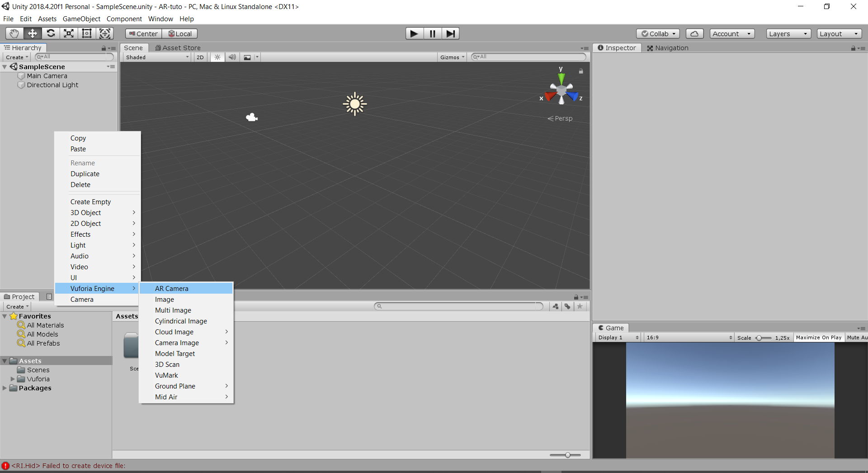The image size is (868, 473).
Task: Collapse the Favorites tree in Project
Action: (x=5, y=316)
